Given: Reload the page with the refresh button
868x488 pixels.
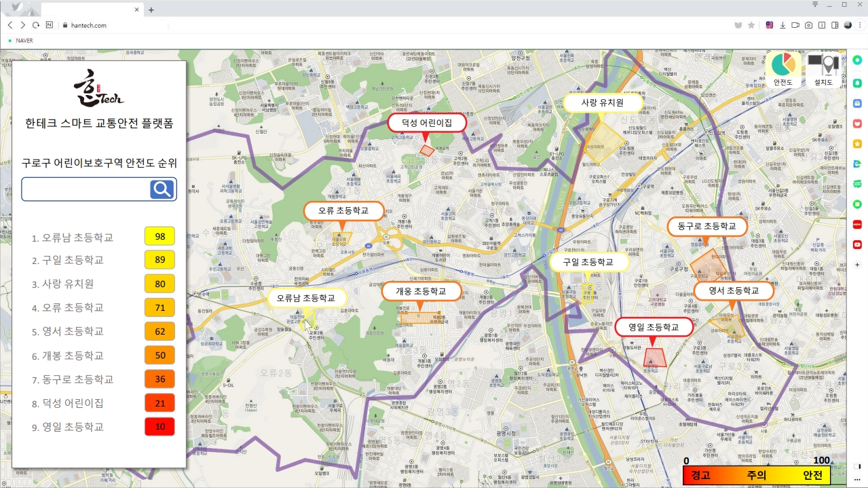Looking at the screenshot, I should pos(35,25).
